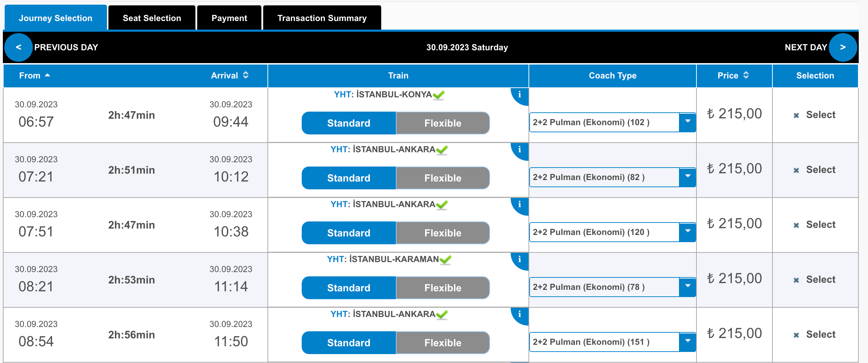Sort results by Arrival column arrows
This screenshot has height=363, width=868.
[246, 75]
